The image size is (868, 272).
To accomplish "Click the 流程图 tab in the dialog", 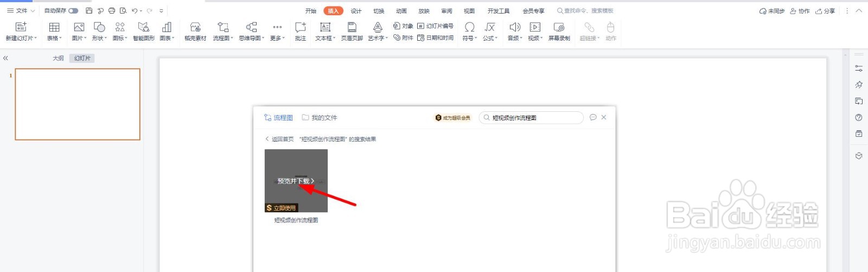I will [278, 118].
